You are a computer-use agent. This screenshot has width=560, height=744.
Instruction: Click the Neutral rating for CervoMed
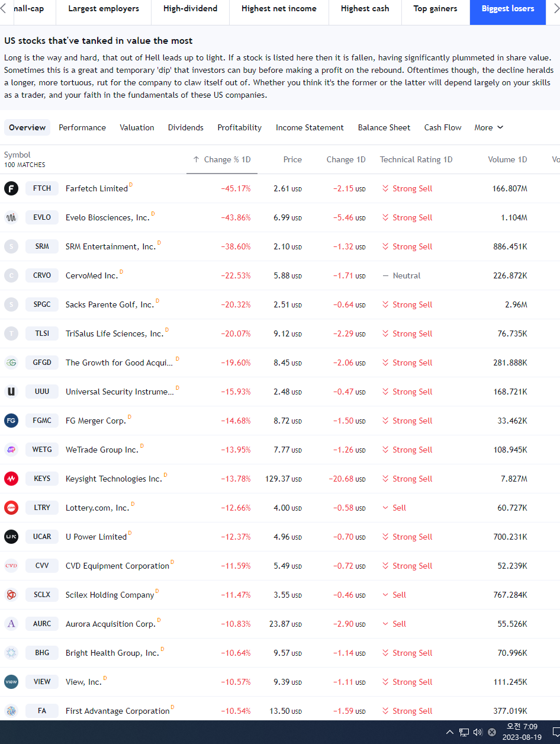(x=402, y=275)
